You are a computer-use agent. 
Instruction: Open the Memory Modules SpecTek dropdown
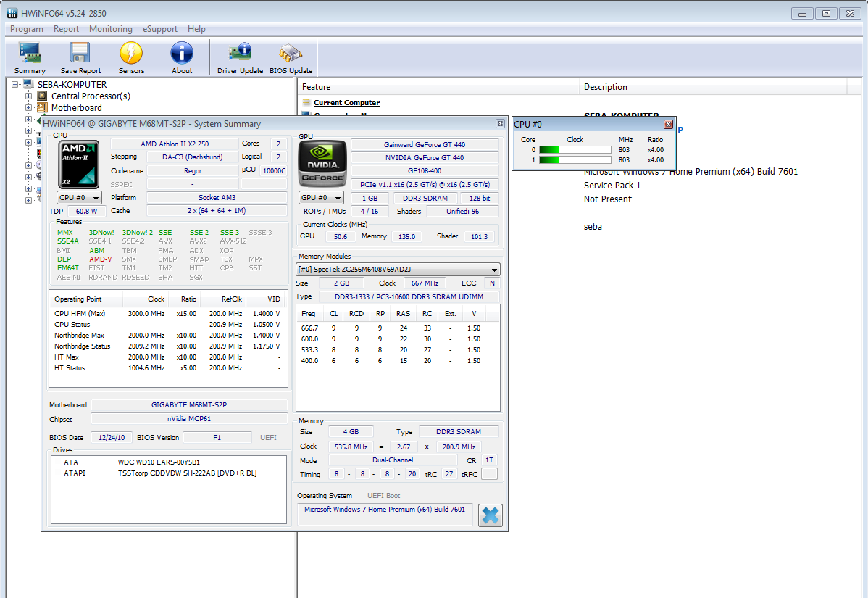(x=398, y=270)
